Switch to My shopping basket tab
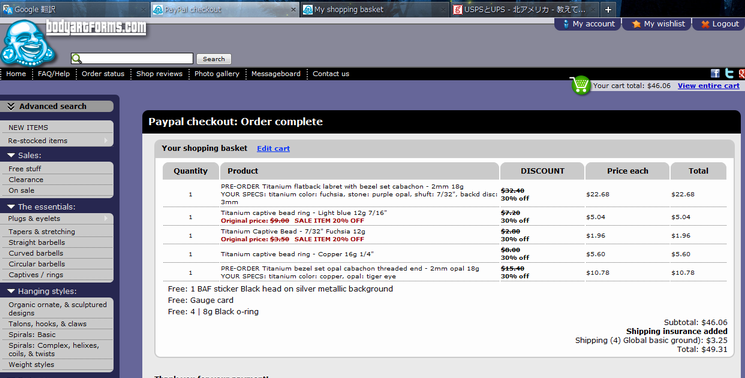The height and width of the screenshot is (378, 745). click(374, 9)
